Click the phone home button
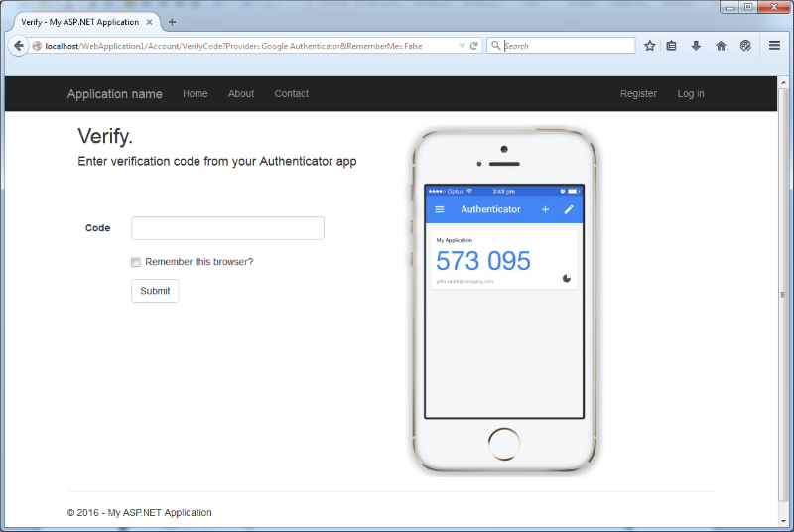The image size is (794, 532). click(x=504, y=444)
